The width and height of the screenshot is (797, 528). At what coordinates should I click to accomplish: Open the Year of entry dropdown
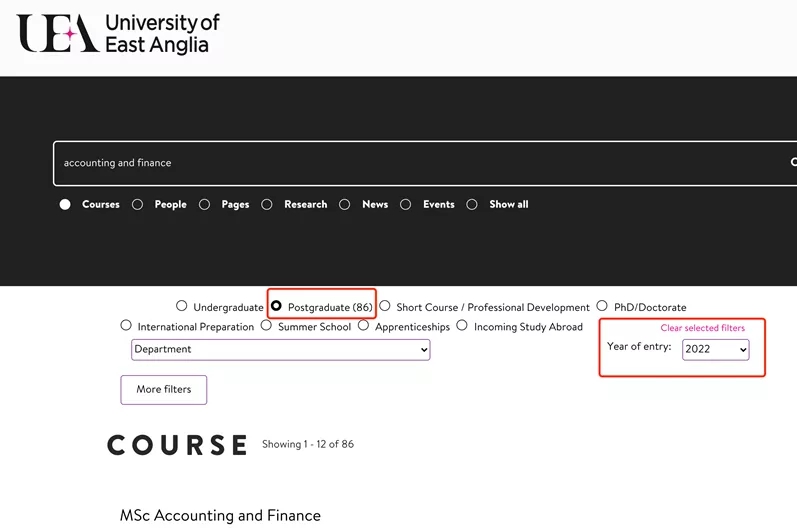(x=715, y=350)
